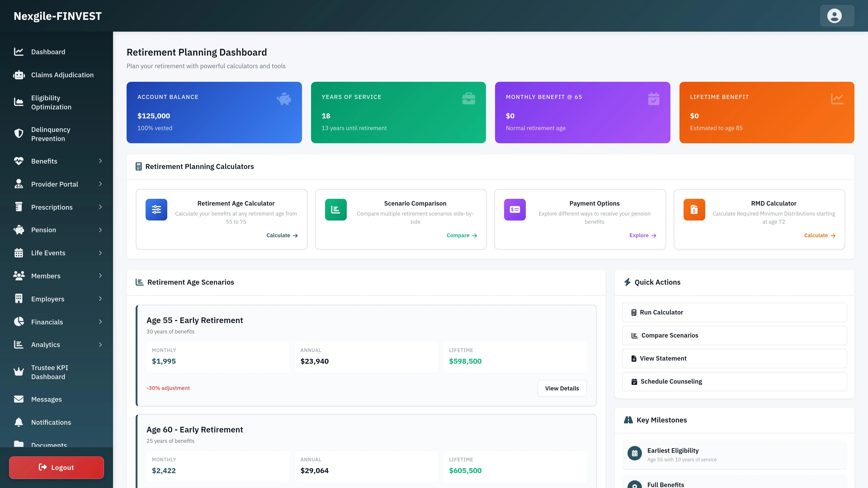Open the Claims Adjudication section
The image size is (868, 488).
(x=62, y=75)
